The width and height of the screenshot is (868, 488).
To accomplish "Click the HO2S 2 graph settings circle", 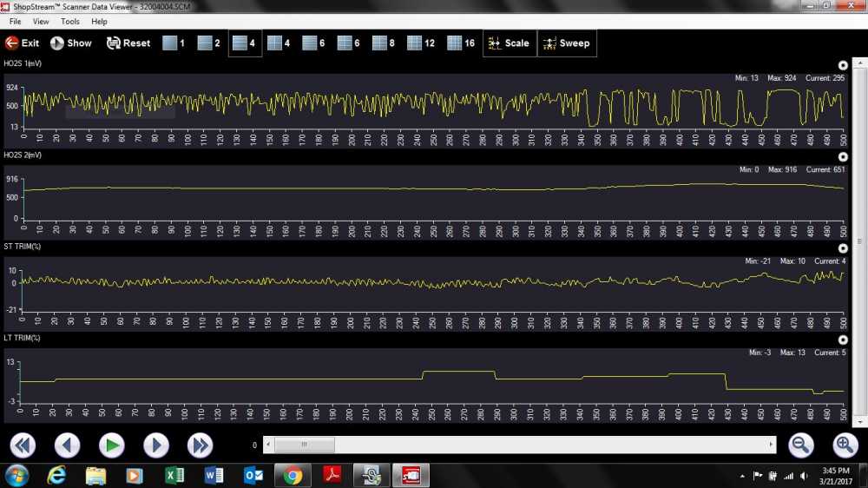I will [x=843, y=157].
